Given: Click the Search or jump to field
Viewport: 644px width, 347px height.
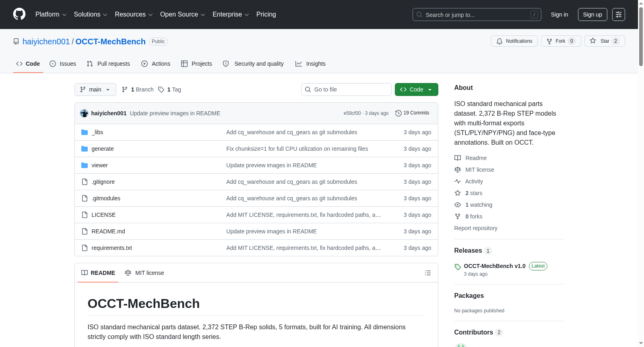Looking at the screenshot, I should (477, 15).
